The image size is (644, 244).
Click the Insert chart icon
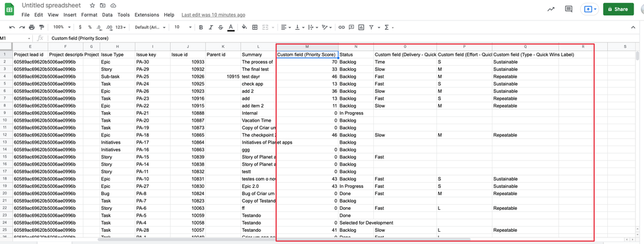(x=361, y=28)
